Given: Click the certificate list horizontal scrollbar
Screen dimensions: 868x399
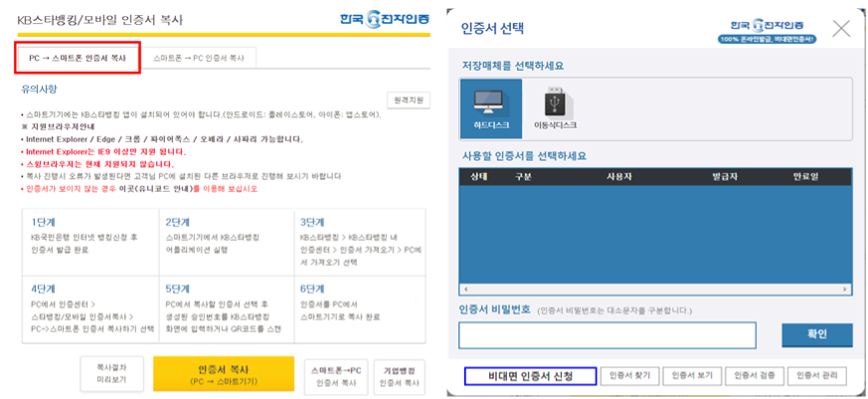Looking at the screenshot, I should 655,290.
